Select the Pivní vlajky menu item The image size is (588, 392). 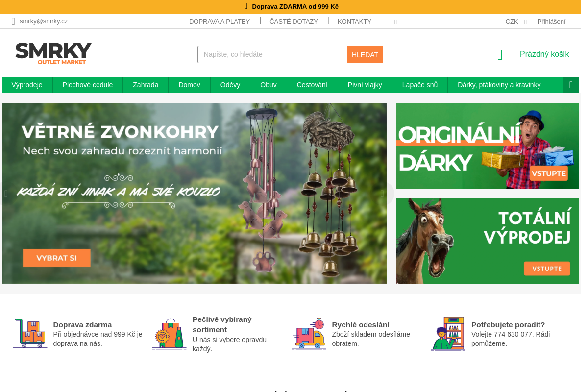click(x=365, y=85)
